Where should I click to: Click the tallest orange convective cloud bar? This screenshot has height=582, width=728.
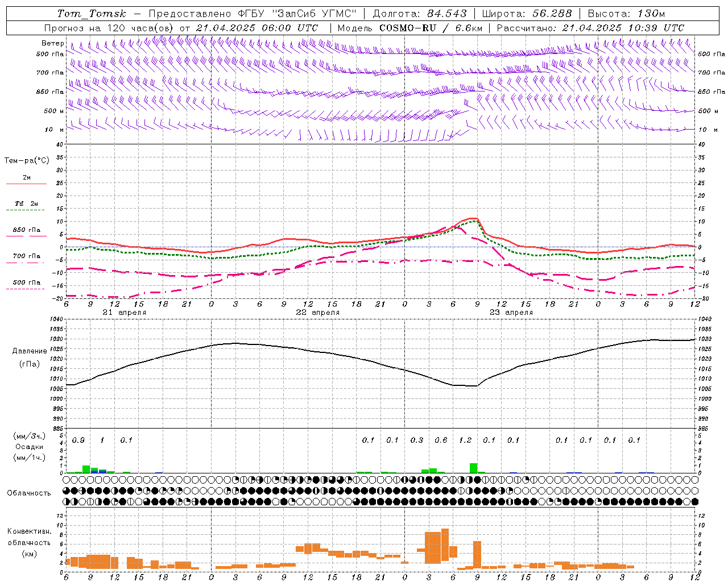point(445,546)
